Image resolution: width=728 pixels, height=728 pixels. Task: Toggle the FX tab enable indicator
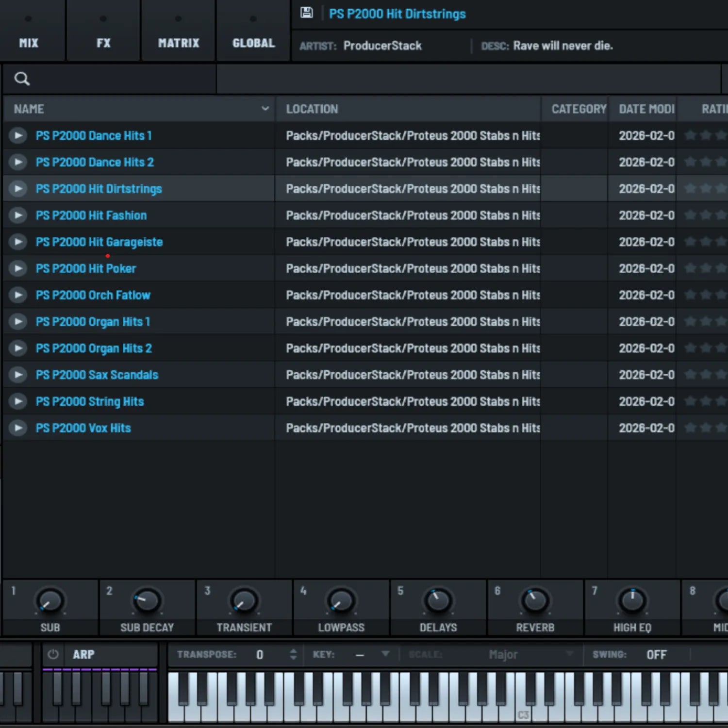coord(103,19)
